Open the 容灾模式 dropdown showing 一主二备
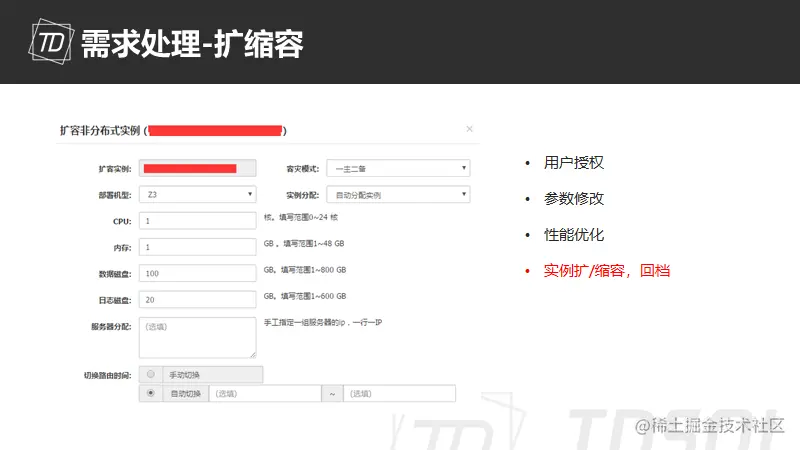This screenshot has width=800, height=450. pyautogui.click(x=398, y=168)
